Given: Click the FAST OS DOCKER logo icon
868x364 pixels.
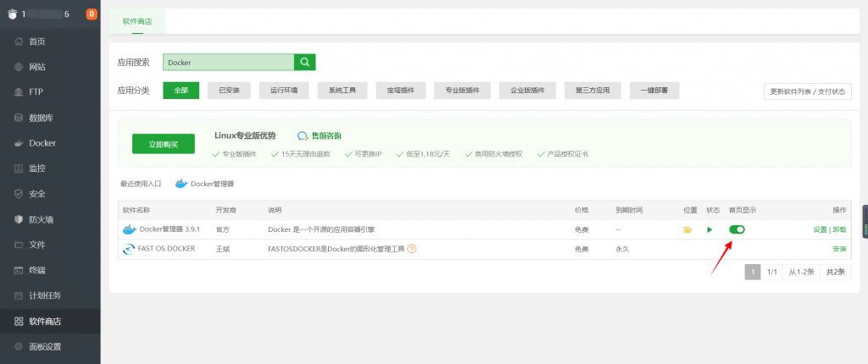Looking at the screenshot, I should coord(129,250).
